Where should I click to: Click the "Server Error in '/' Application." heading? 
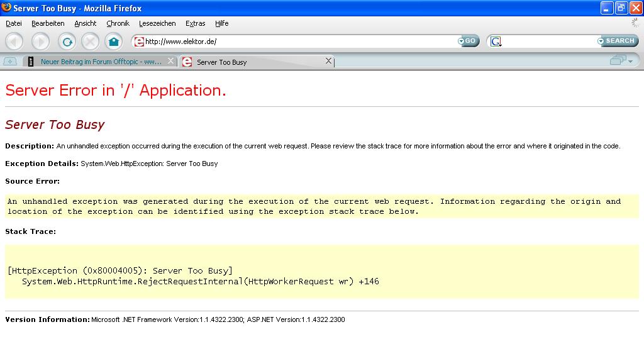click(116, 91)
